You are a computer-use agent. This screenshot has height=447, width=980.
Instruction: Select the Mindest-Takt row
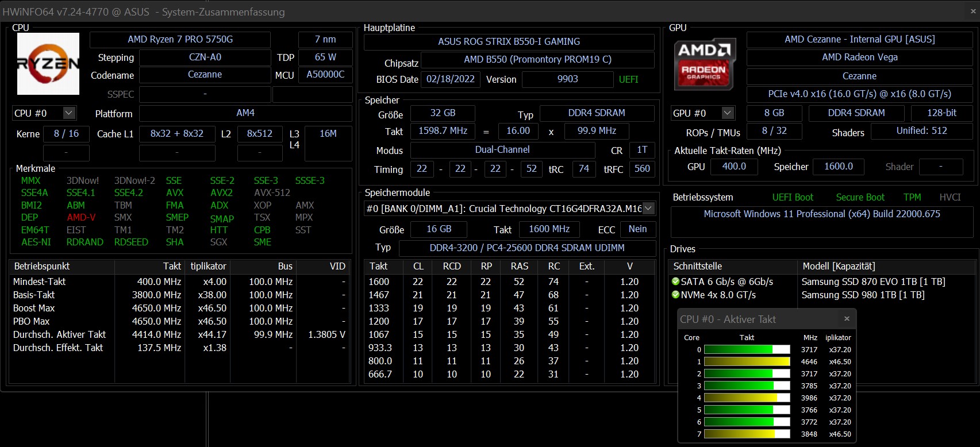[179, 282]
